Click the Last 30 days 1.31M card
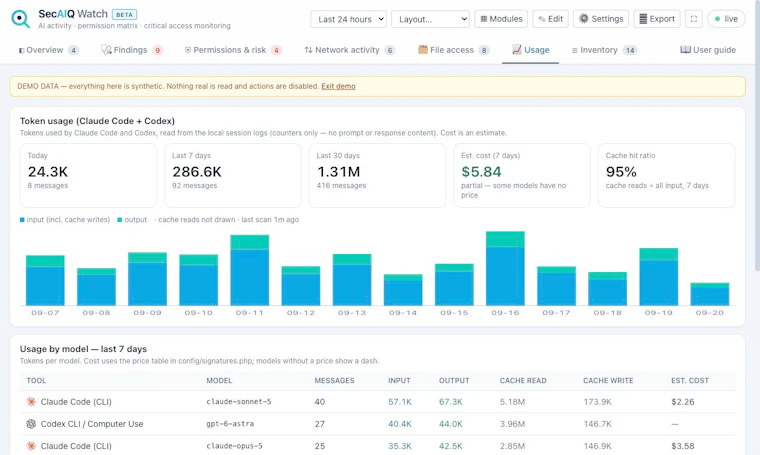The image size is (760, 455). click(x=378, y=175)
